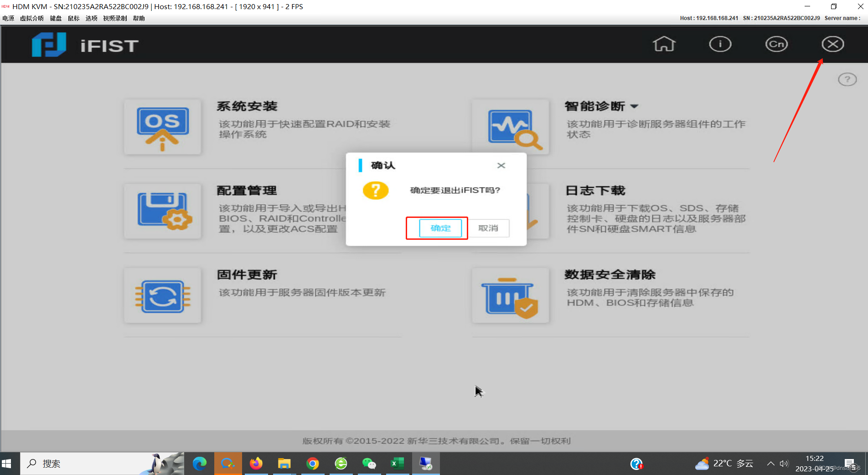Click the 系统安装 heading
This screenshot has width=868, height=475.
coord(247,106)
